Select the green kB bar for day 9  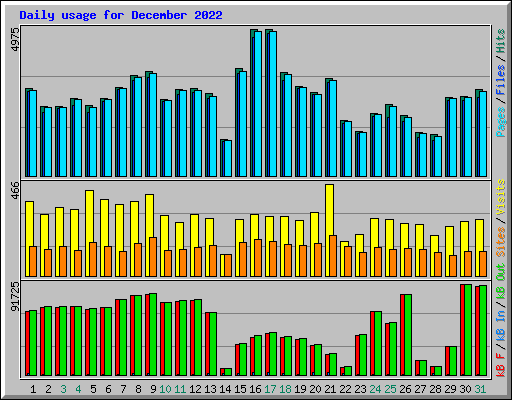pos(153,335)
